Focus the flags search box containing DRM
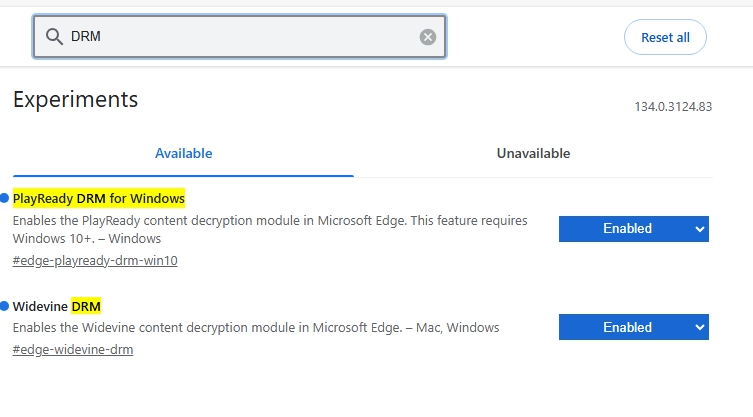 pyautogui.click(x=240, y=37)
